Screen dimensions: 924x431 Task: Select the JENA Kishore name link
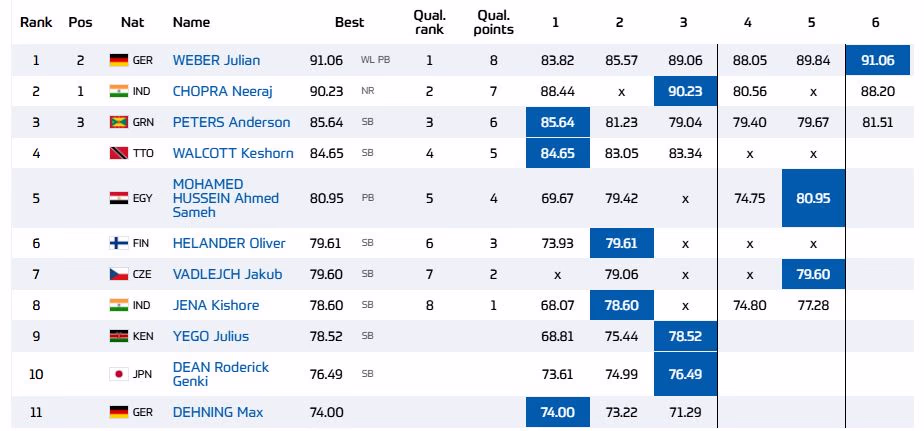[x=215, y=306]
